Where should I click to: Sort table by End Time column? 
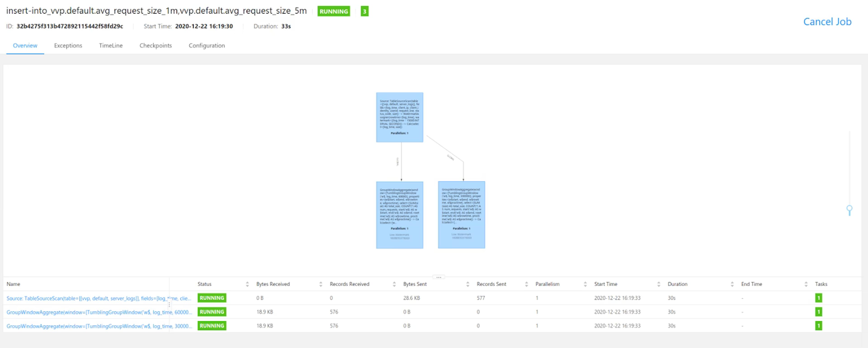tap(806, 284)
